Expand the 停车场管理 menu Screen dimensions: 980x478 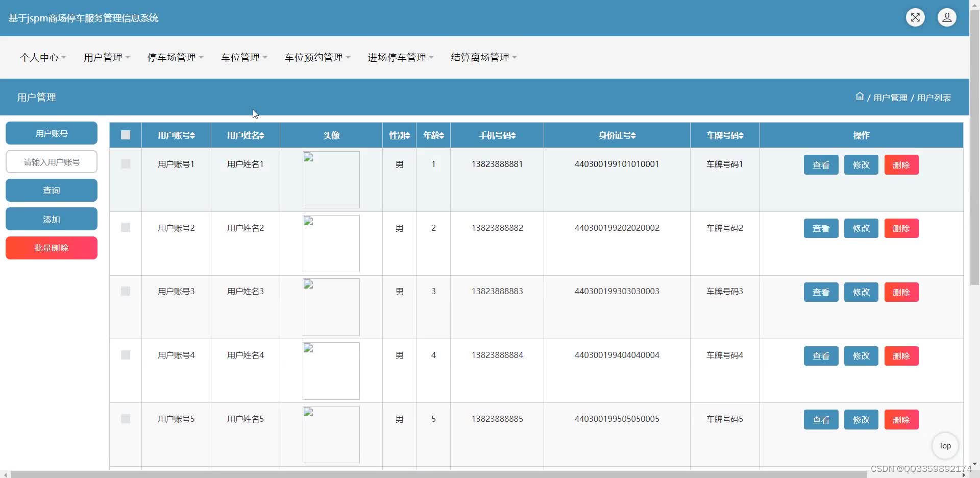(x=175, y=58)
